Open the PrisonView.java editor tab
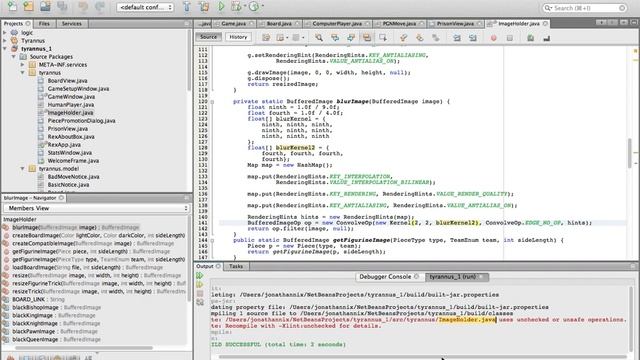Image resolution: width=640 pixels, height=360 pixels. [456, 24]
